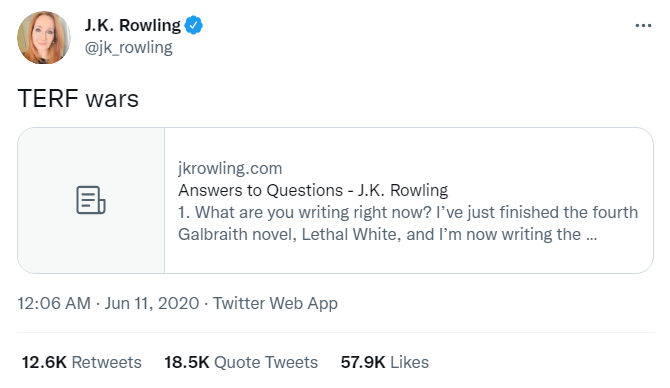View the 57.9K Likes list
The width and height of the screenshot is (670, 388).
385,362
